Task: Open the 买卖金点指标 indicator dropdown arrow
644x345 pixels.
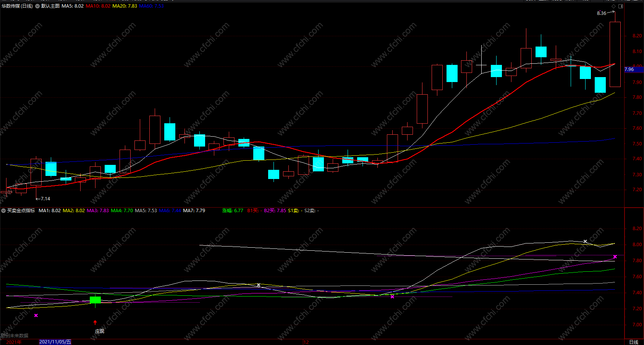Action: [3, 211]
